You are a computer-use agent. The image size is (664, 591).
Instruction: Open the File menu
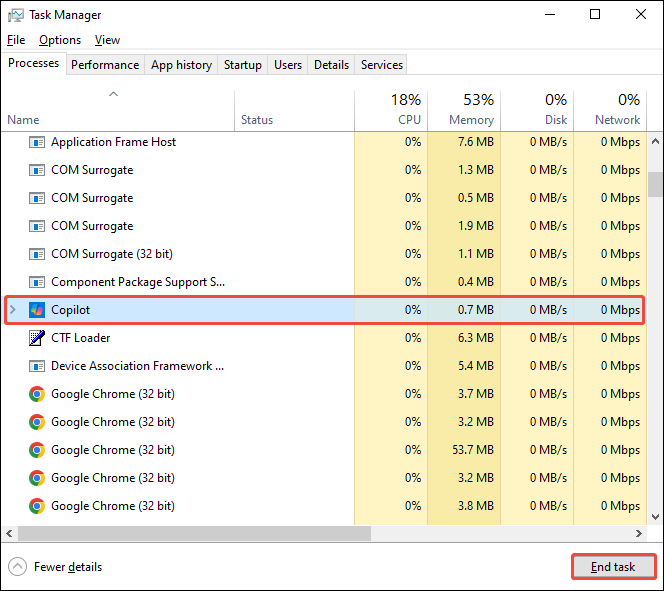(x=16, y=40)
